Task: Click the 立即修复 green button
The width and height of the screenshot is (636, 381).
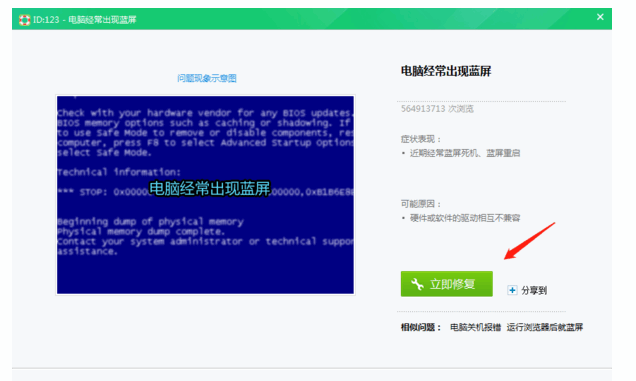Action: [447, 284]
